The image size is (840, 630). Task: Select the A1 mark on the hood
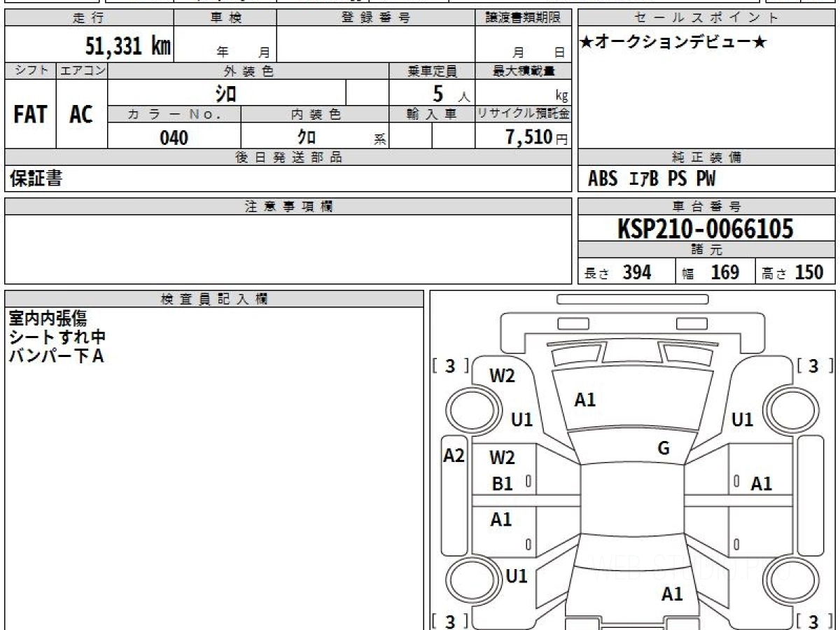click(x=584, y=400)
